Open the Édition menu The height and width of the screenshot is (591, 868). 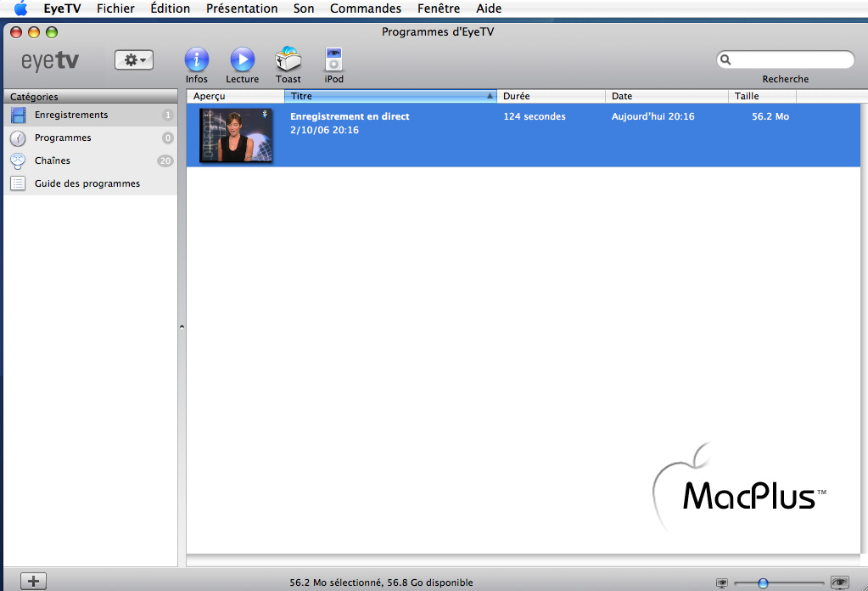coord(170,8)
